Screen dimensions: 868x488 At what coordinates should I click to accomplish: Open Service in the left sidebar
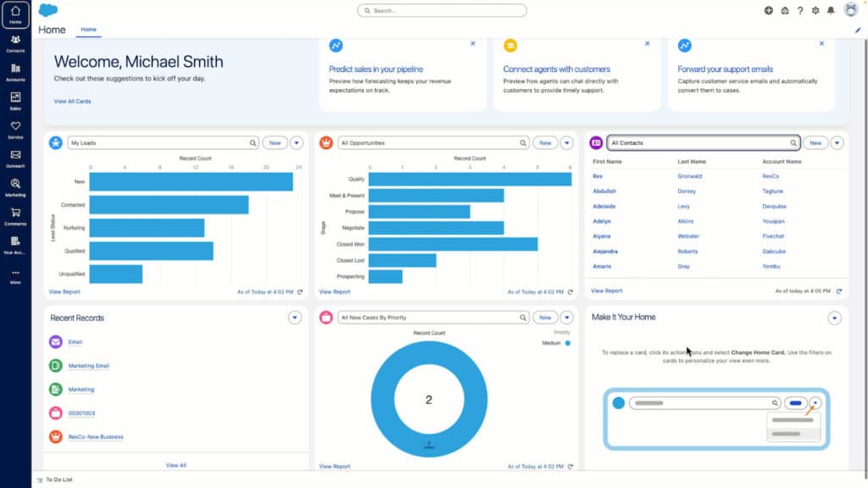[15, 130]
